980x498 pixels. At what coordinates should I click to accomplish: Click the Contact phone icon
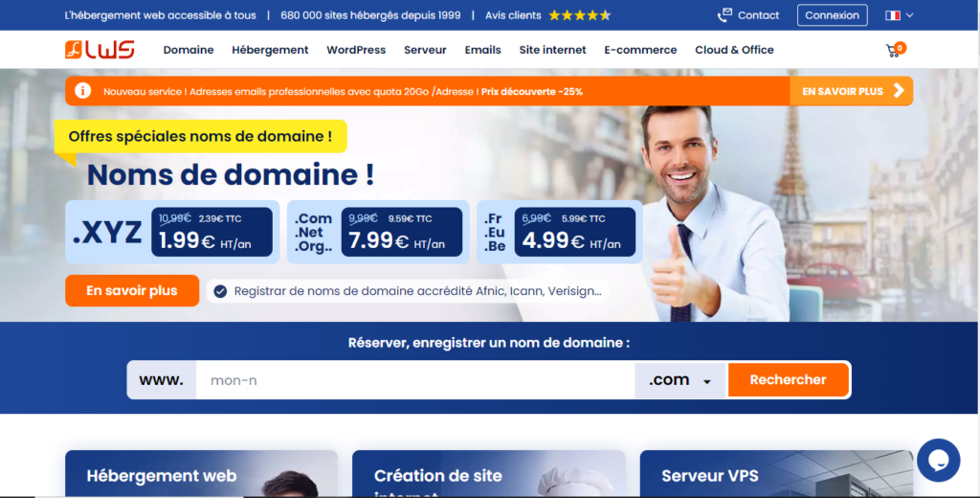724,15
